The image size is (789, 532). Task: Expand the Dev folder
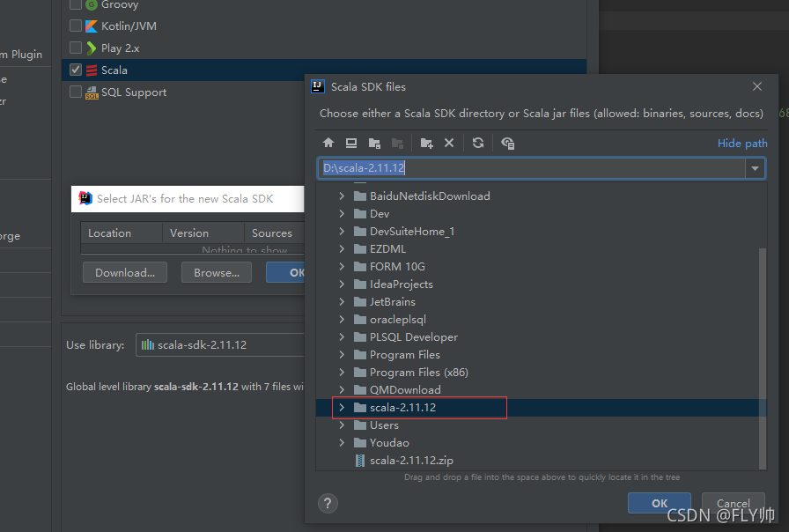pyautogui.click(x=342, y=214)
